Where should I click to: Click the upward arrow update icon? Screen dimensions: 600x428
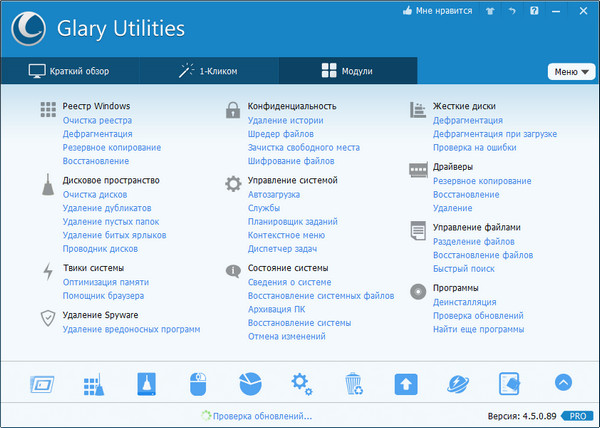tap(405, 382)
